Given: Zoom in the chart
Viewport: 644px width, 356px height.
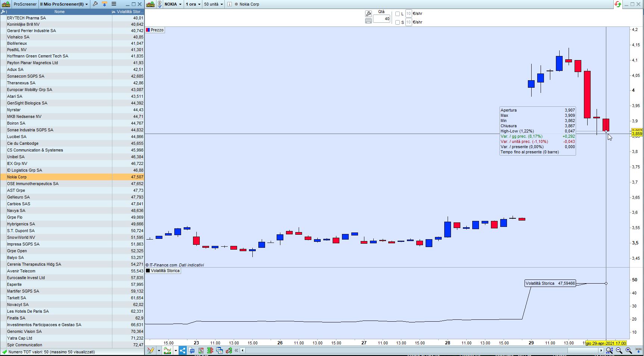Looking at the screenshot, I should point(629,350).
